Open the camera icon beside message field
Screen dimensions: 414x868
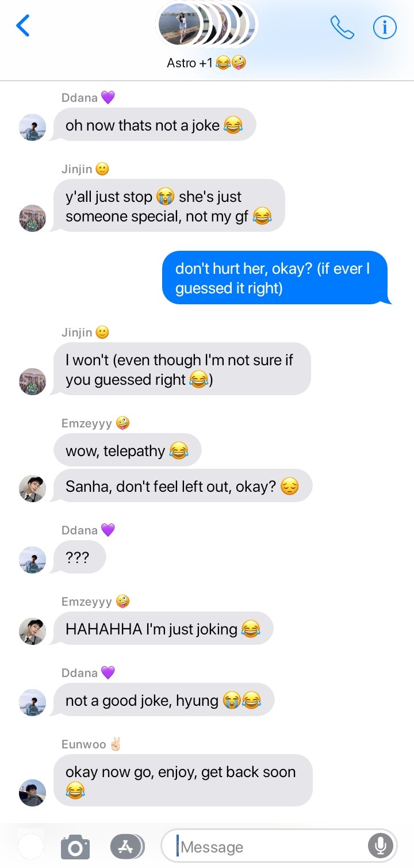(75, 847)
